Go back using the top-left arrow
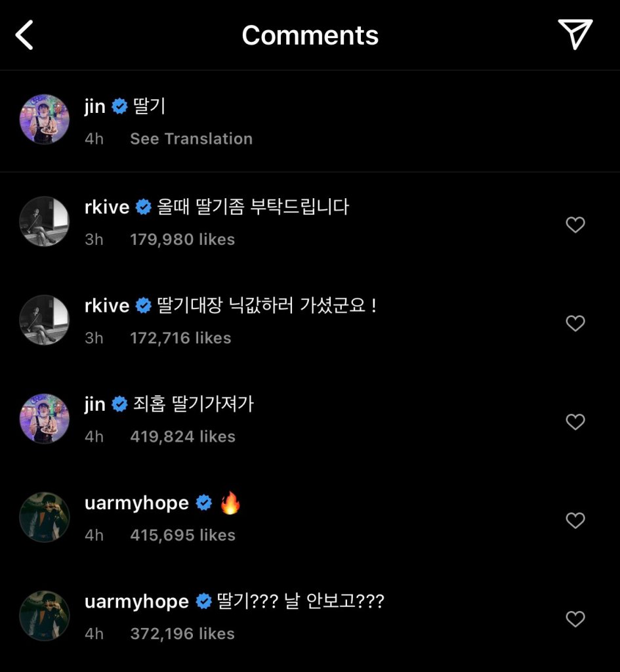Screen dimensions: 620x672 24,35
